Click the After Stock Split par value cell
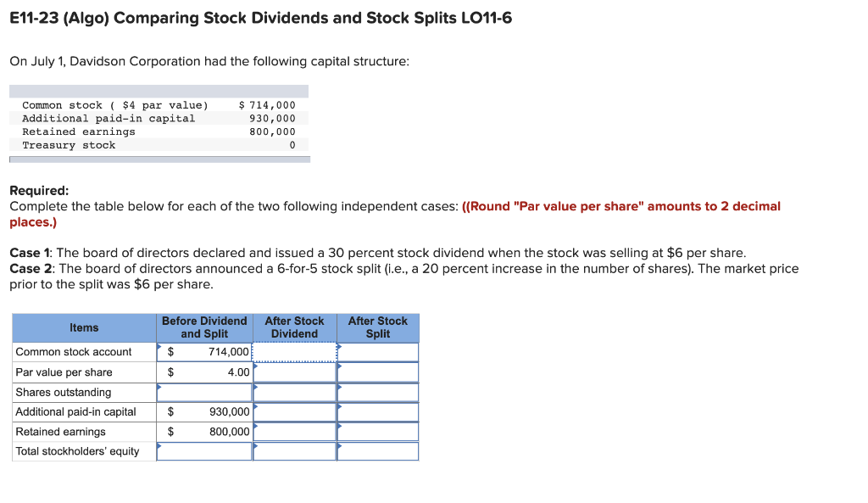The image size is (868, 503). coord(377,372)
